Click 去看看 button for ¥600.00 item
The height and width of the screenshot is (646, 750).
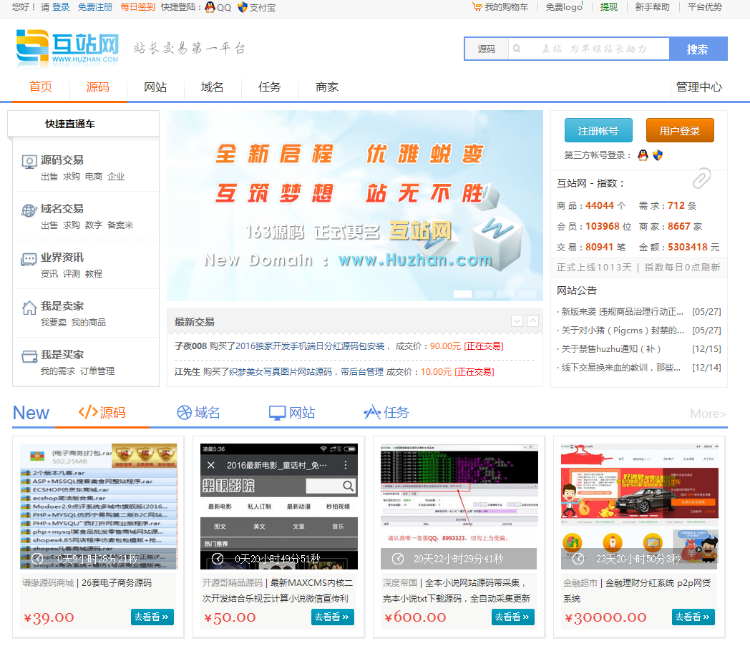pos(513,617)
